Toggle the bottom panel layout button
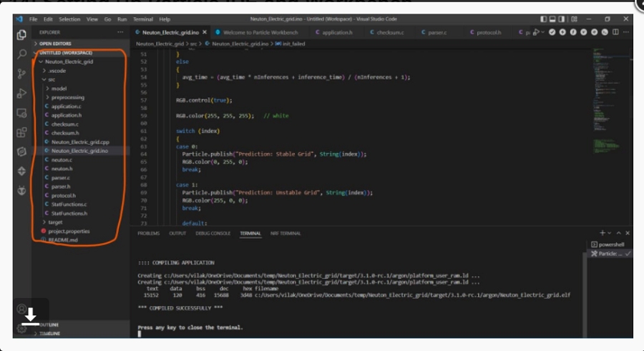This screenshot has height=351, width=644. 554,19
